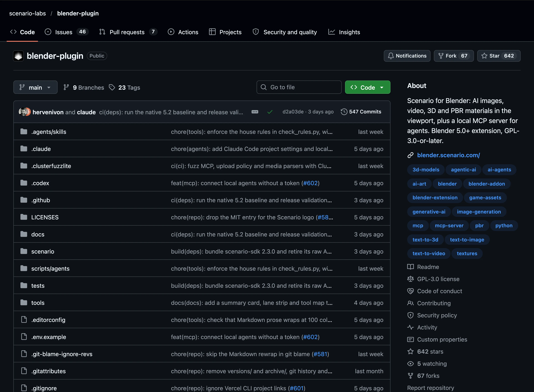Click the fork icon in the Fork button

point(441,56)
